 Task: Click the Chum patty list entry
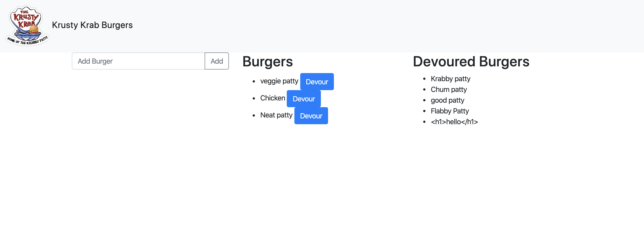pos(449,89)
